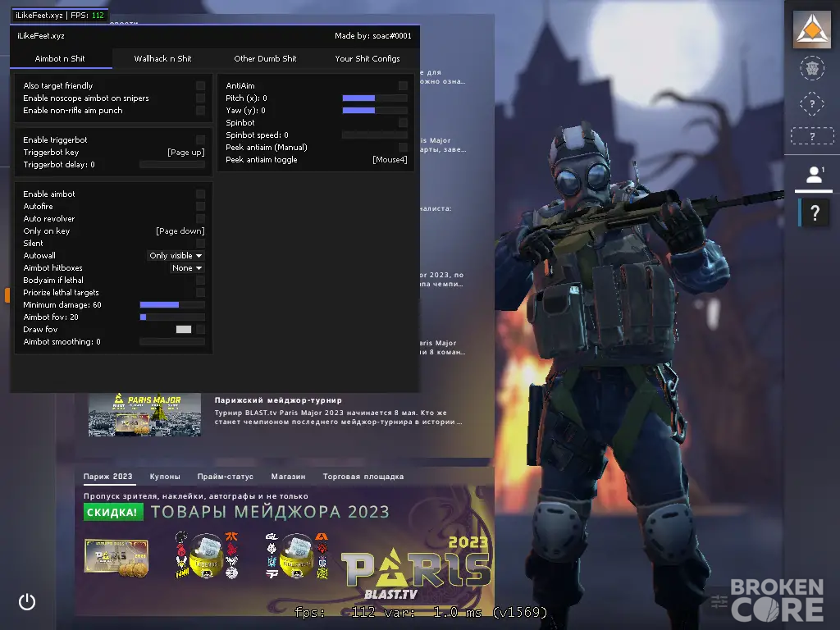Toggle Enable triggerbot checkbox
Viewport: 840px width, 630px height.
200,139
